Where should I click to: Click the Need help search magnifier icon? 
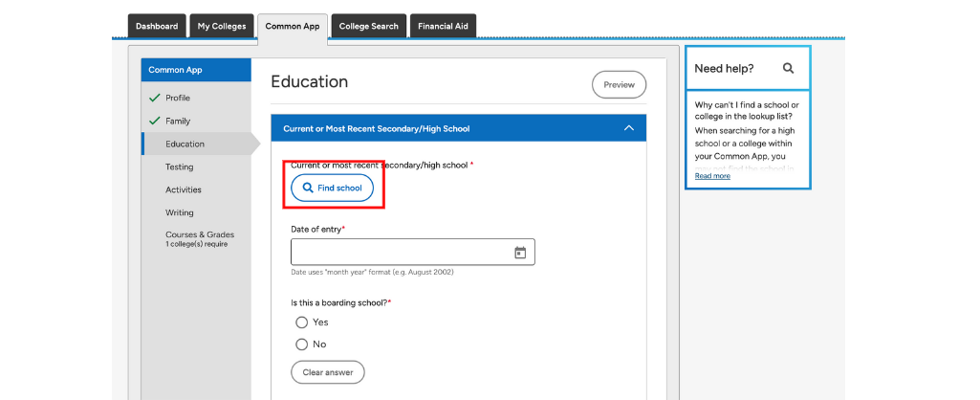click(x=788, y=68)
